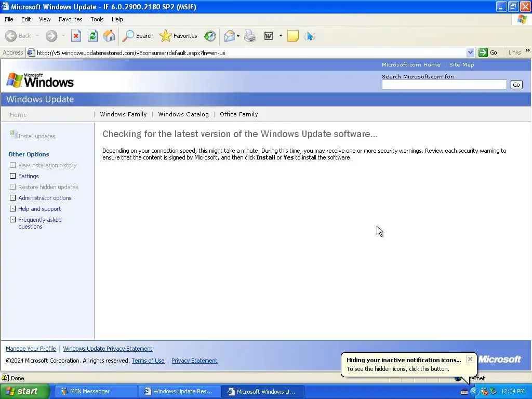Open the Manage Your Profile link
This screenshot has height=399, width=532.
coord(31,349)
